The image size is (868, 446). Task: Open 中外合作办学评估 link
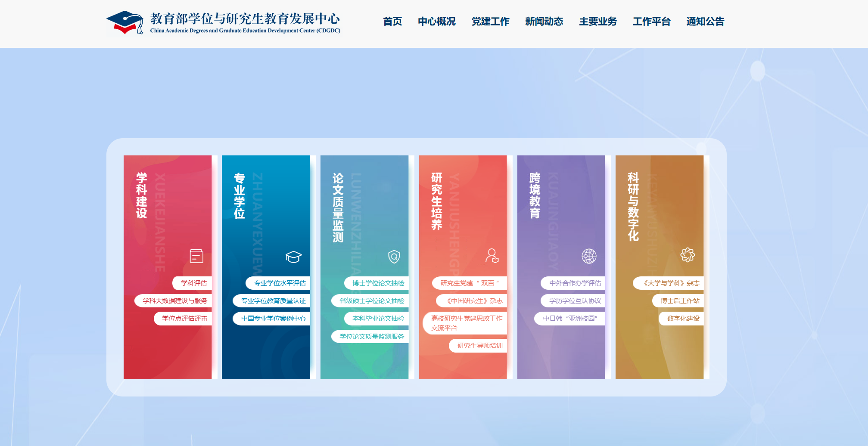click(x=573, y=283)
